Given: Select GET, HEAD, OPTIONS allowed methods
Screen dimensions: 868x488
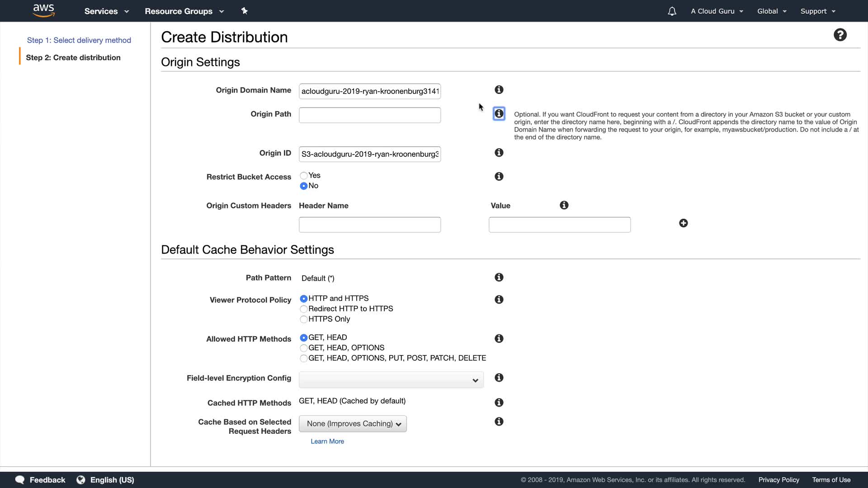Looking at the screenshot, I should coord(304,348).
